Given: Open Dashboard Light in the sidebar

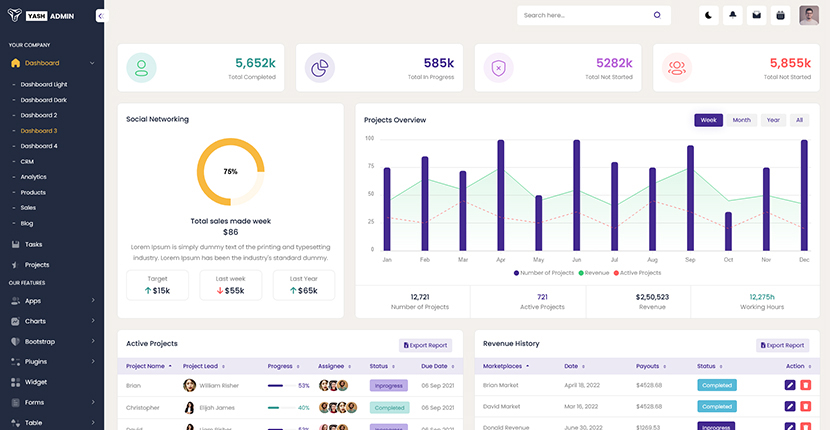Looking at the screenshot, I should pos(44,84).
